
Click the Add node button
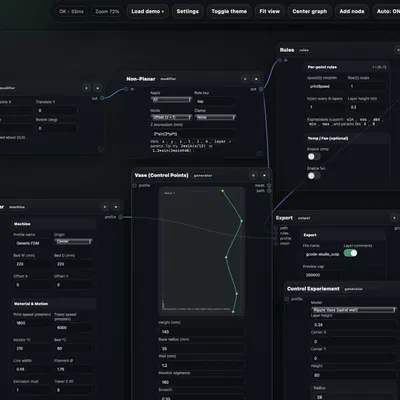[352, 11]
